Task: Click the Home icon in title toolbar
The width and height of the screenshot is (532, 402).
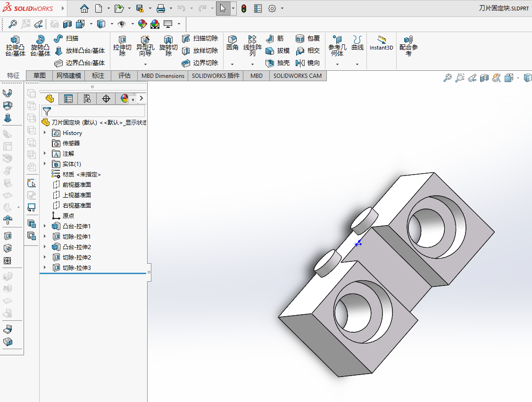Action: pyautogui.click(x=84, y=8)
